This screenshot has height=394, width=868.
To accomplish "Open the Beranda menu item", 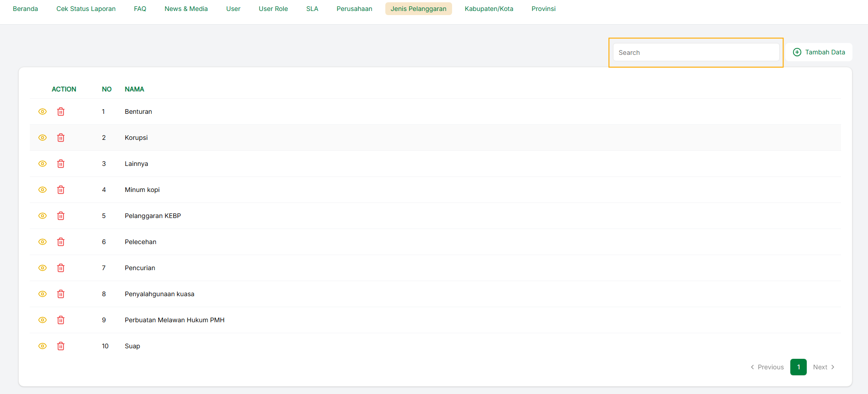I will (26, 9).
